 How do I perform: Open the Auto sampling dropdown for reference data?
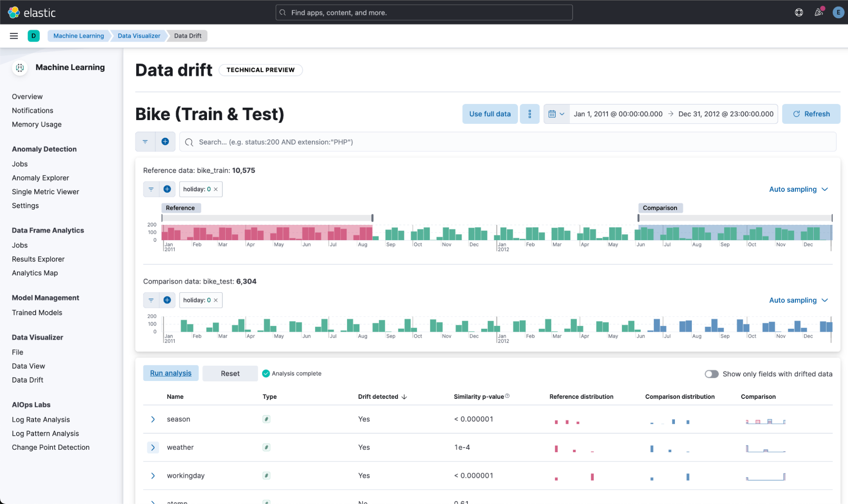click(x=798, y=189)
